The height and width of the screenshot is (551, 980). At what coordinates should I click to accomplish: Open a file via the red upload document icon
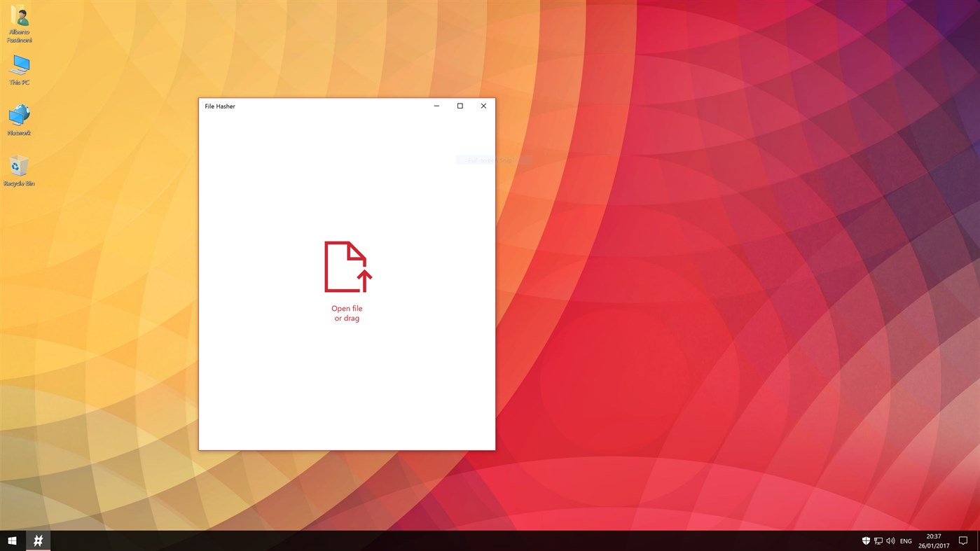click(347, 266)
